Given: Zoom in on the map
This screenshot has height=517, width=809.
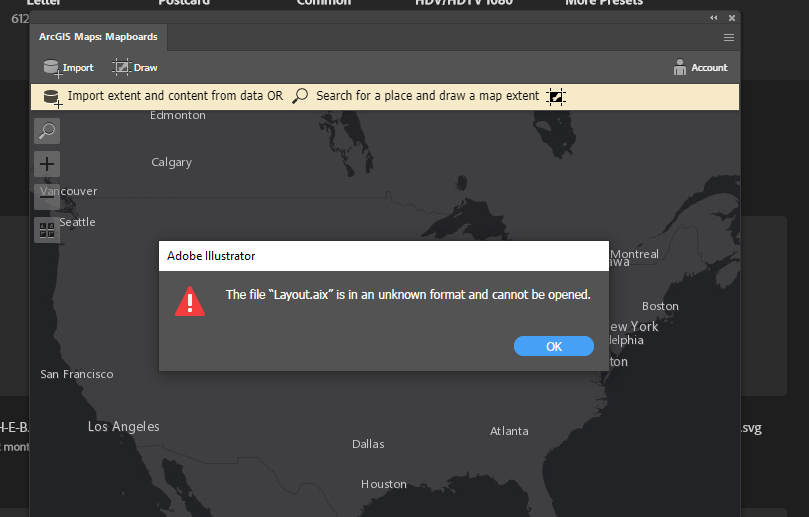Looking at the screenshot, I should pyautogui.click(x=47, y=164).
